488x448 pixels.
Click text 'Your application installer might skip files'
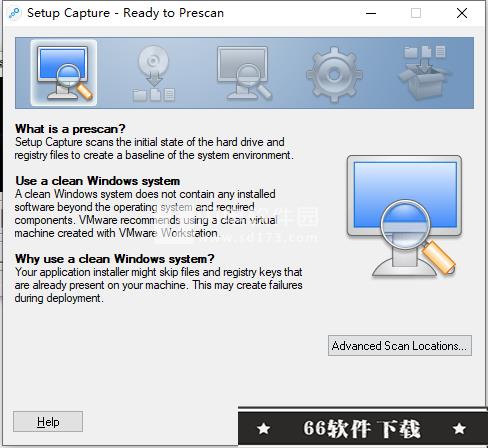pos(107,272)
